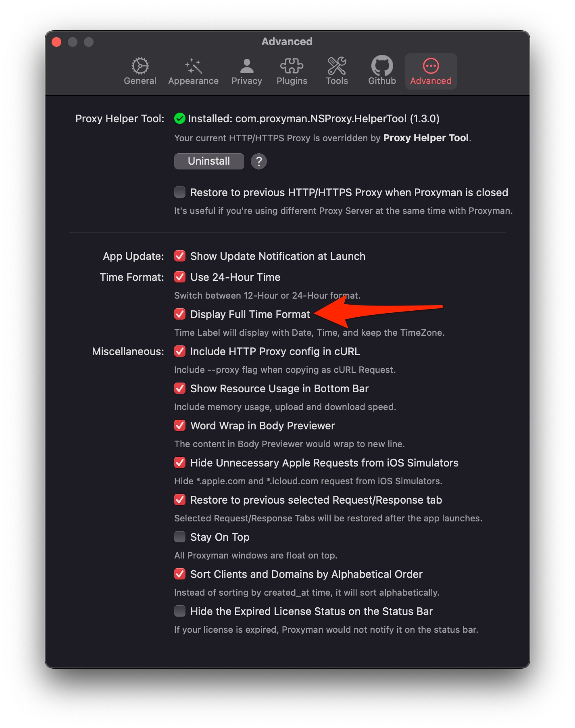The height and width of the screenshot is (728, 575).
Task: Select the Tools wrench tab
Action: click(337, 71)
